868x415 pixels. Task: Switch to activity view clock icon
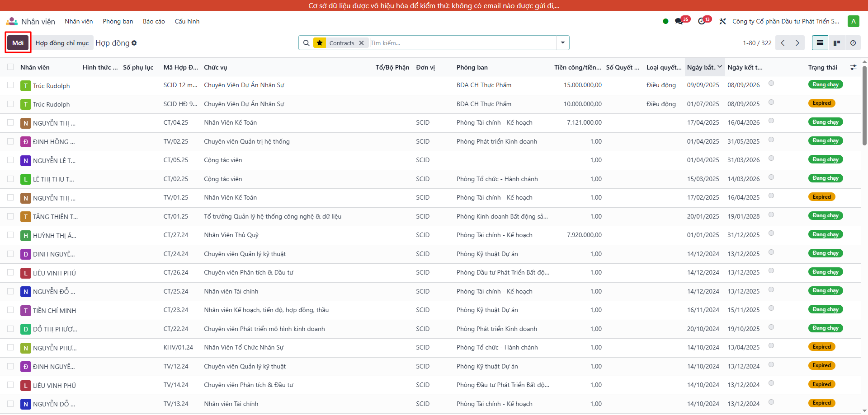[853, 43]
